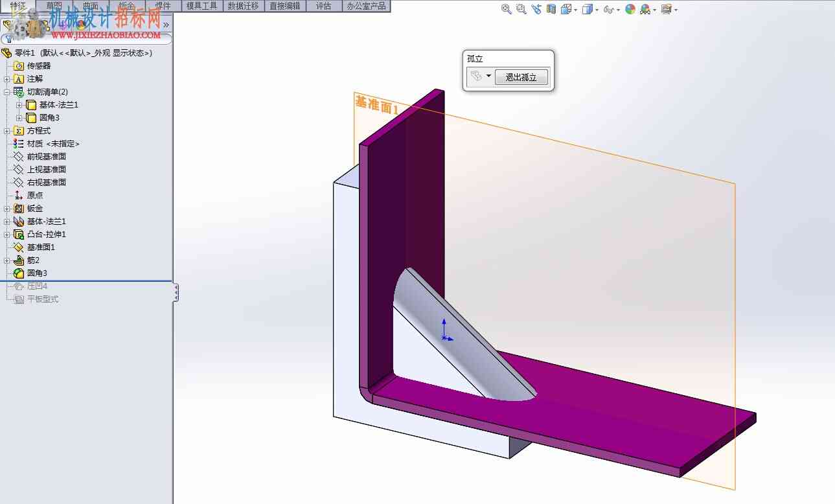Screen dimensions: 835x504
Task: Click the Section View icon
Action: click(551, 9)
